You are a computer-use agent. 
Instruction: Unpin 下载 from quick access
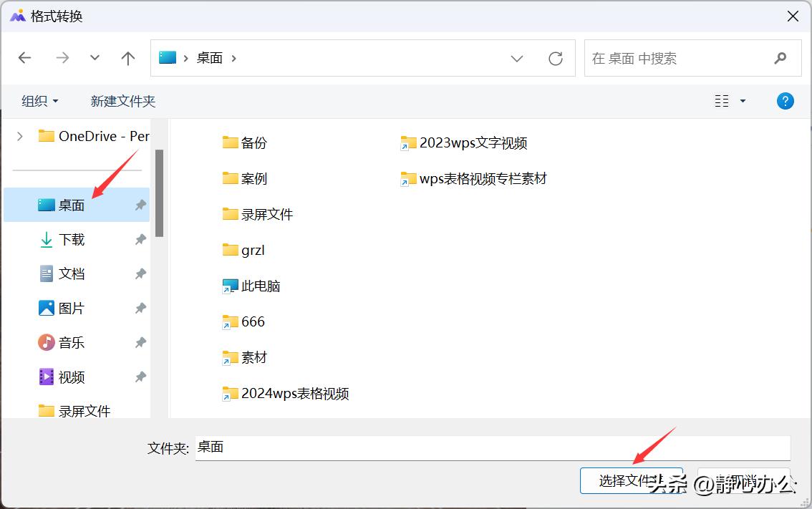coord(140,240)
